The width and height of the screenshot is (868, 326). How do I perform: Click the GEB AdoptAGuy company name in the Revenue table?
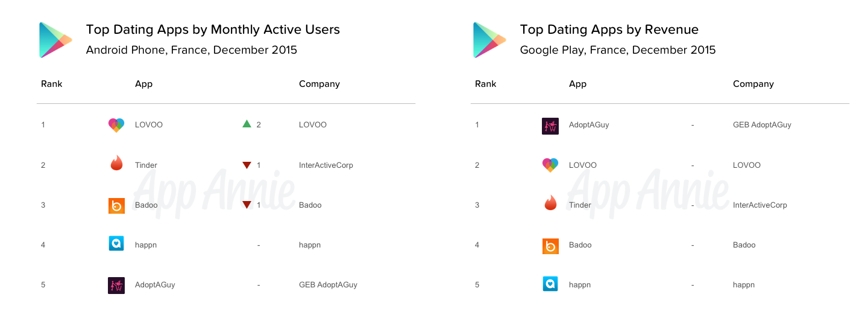click(762, 125)
